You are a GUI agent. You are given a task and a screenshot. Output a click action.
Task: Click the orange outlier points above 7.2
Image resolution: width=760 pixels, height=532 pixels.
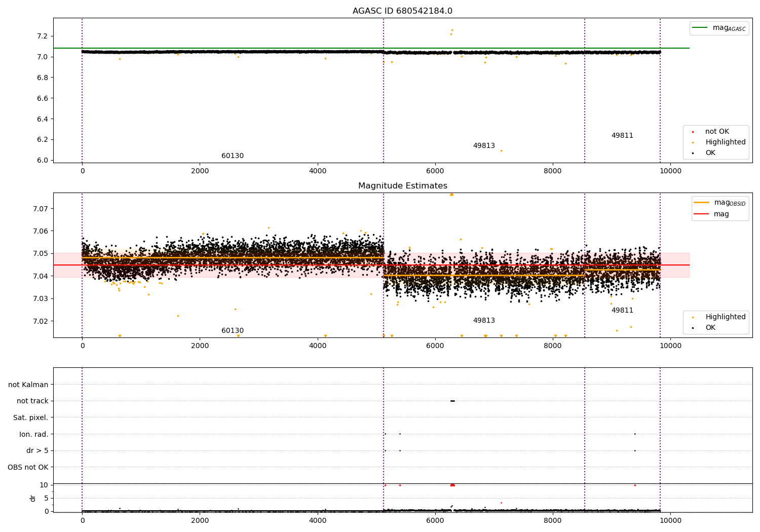(x=451, y=32)
